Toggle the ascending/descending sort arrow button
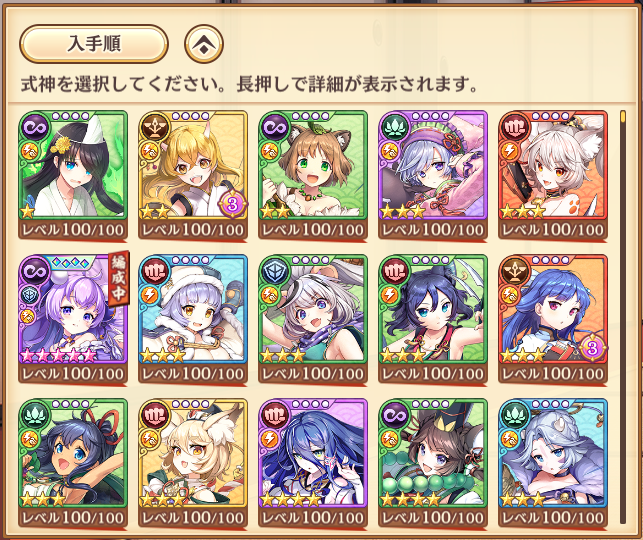The height and width of the screenshot is (540, 643). [204, 44]
